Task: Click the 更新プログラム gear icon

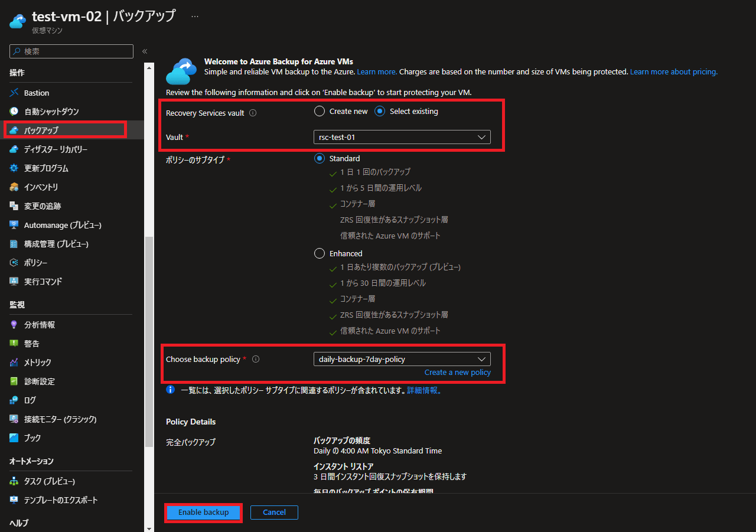Action: [x=14, y=168]
